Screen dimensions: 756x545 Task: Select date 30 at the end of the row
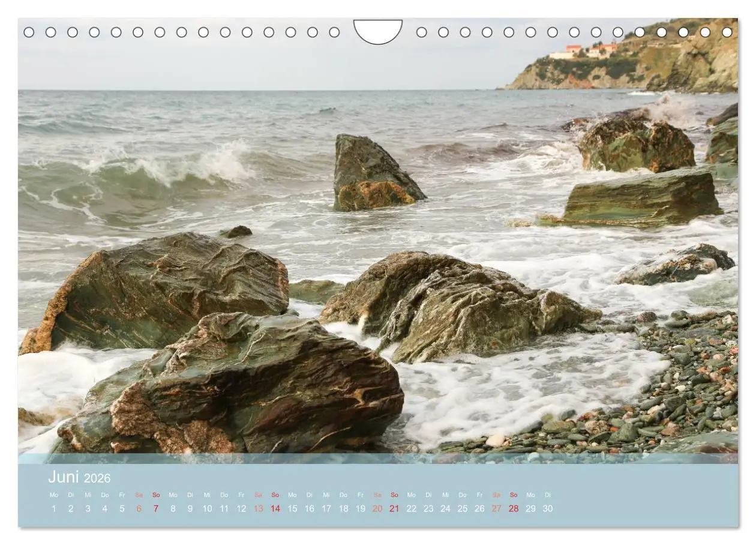coord(547,508)
